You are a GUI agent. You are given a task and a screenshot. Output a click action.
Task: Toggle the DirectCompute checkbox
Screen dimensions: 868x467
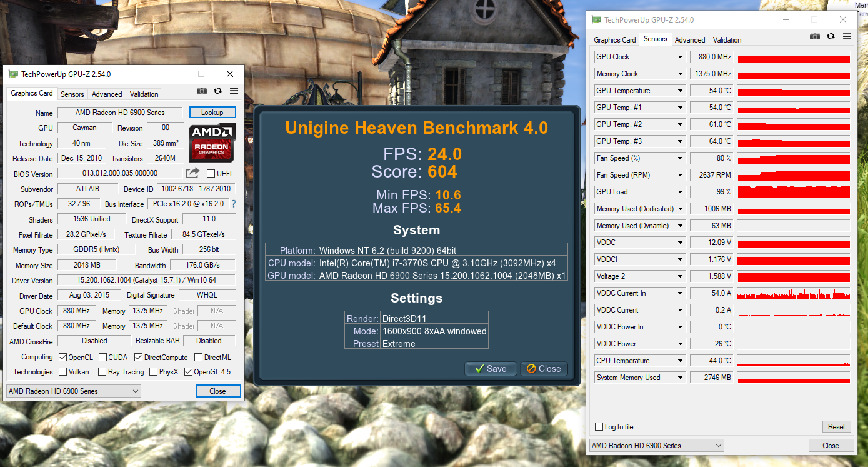[138, 358]
